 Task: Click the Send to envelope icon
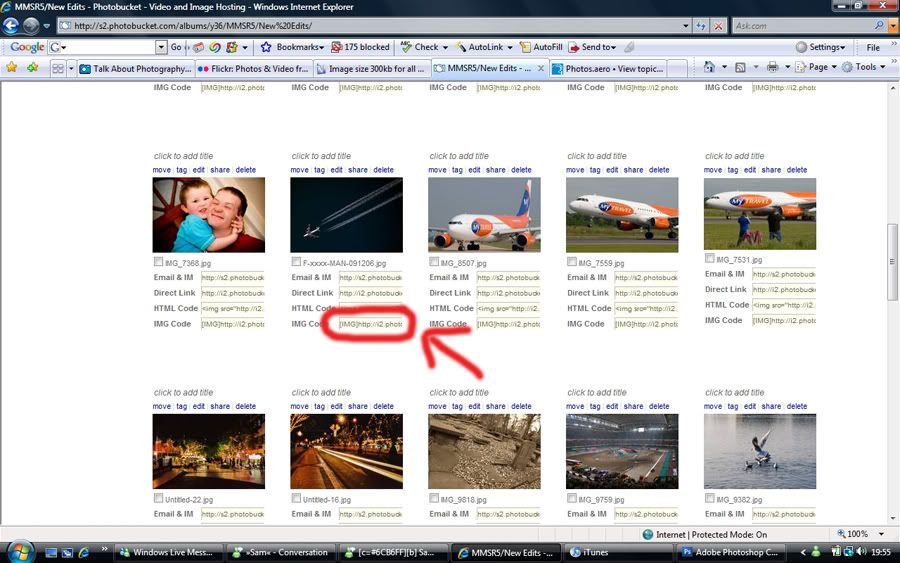tap(573, 47)
